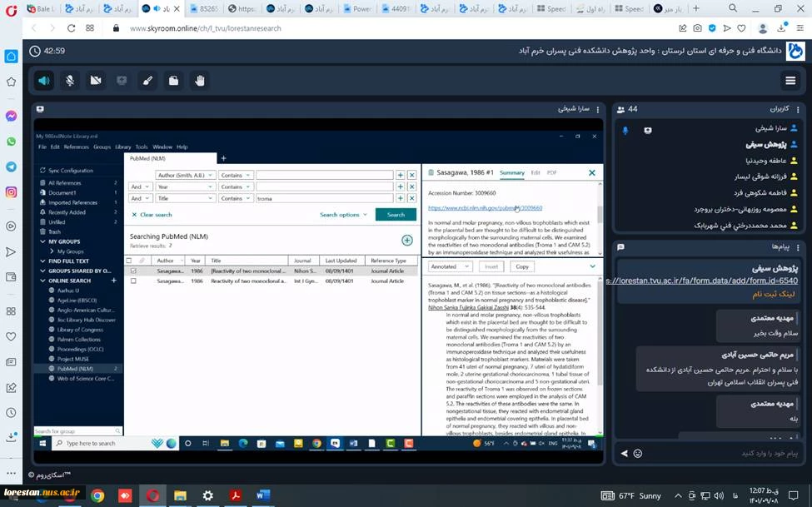Viewport: 812px width, 507px height.
Task: Click the Copy button in the preview
Action: (522, 266)
